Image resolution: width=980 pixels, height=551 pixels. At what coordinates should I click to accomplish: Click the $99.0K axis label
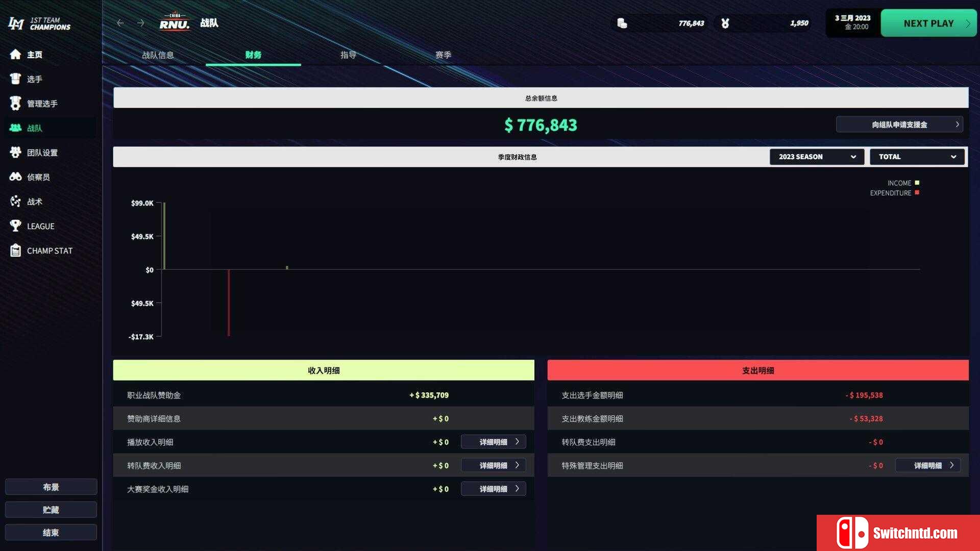click(x=142, y=203)
